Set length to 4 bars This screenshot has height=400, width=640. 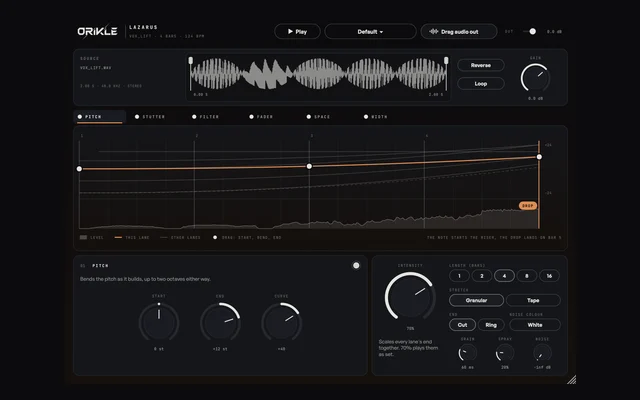(504, 276)
